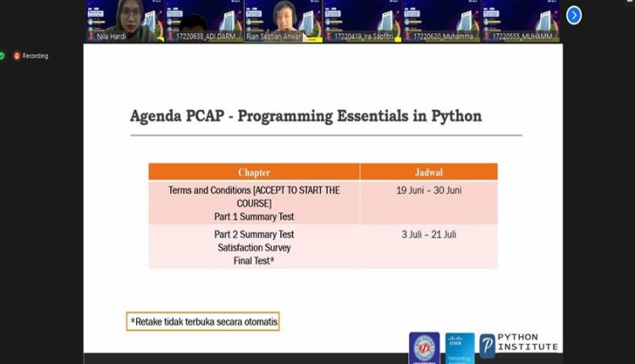
Task: Select 17220620_Muhamma participant thumbnail
Action: (x=441, y=20)
